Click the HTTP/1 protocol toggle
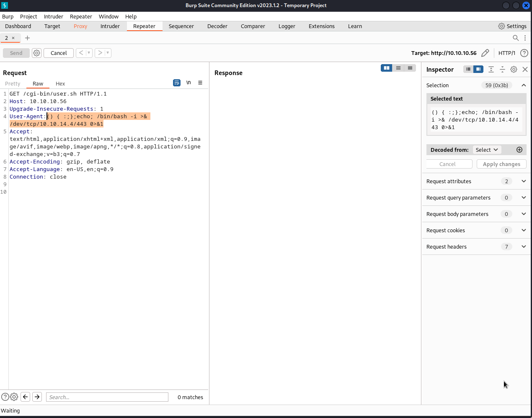The height and width of the screenshot is (418, 532). (x=507, y=53)
